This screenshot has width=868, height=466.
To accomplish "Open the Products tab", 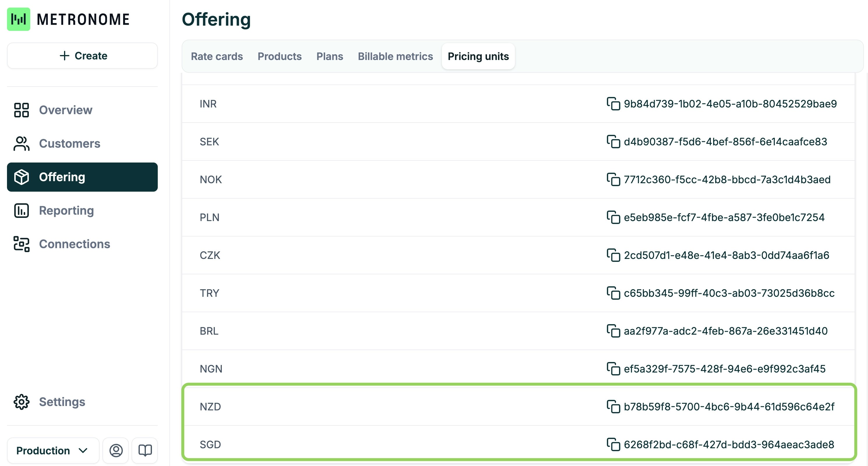I will coord(279,56).
